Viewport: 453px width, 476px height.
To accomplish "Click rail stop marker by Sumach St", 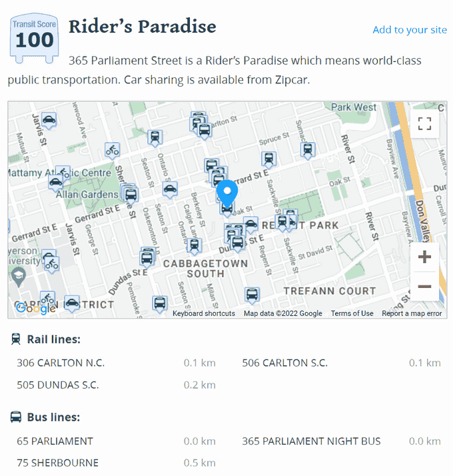I will point(308,151).
